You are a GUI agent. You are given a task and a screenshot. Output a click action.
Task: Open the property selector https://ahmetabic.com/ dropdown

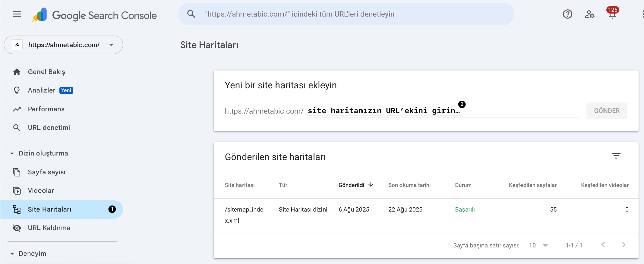tap(63, 45)
